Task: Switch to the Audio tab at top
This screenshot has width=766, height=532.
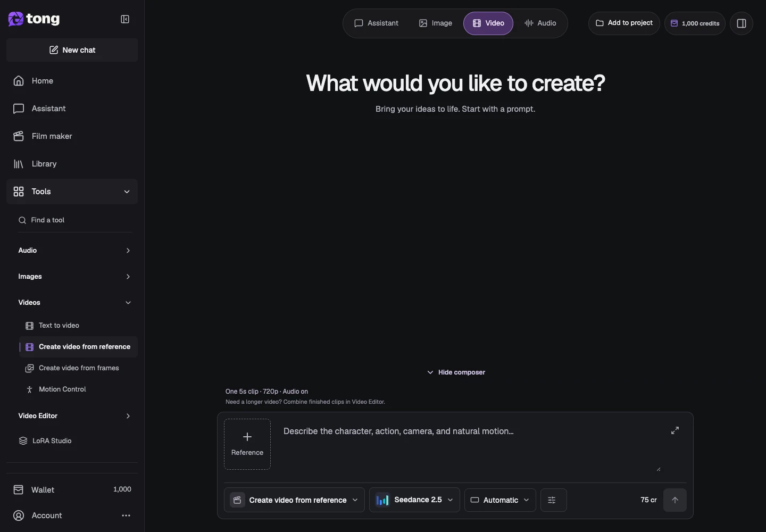Action: [x=540, y=23]
